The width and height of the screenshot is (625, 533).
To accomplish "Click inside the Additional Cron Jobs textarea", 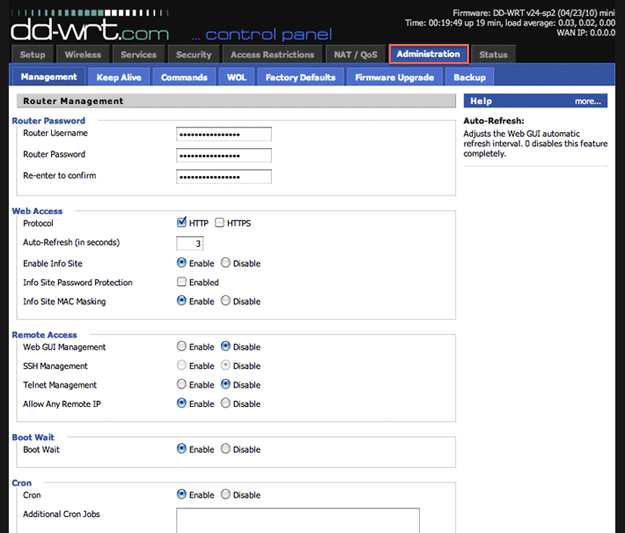I will click(x=298, y=520).
